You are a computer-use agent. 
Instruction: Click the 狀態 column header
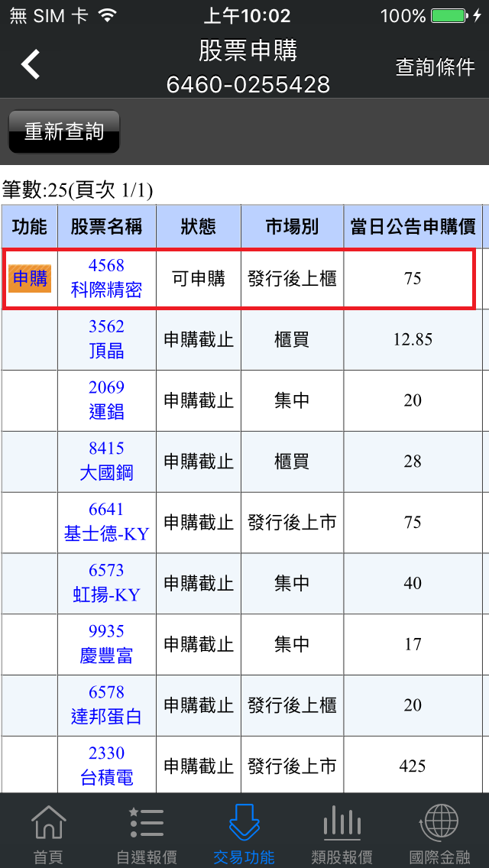point(198,226)
